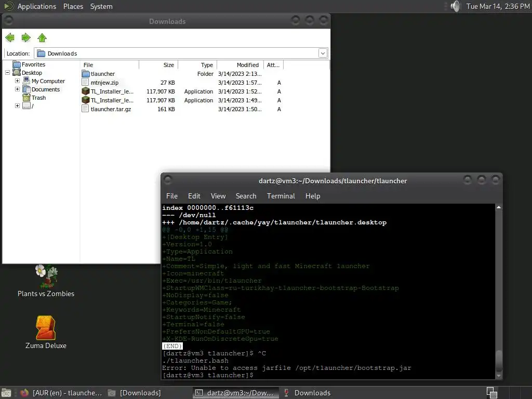Open the terminal File menu
The image size is (532, 399).
tap(171, 196)
